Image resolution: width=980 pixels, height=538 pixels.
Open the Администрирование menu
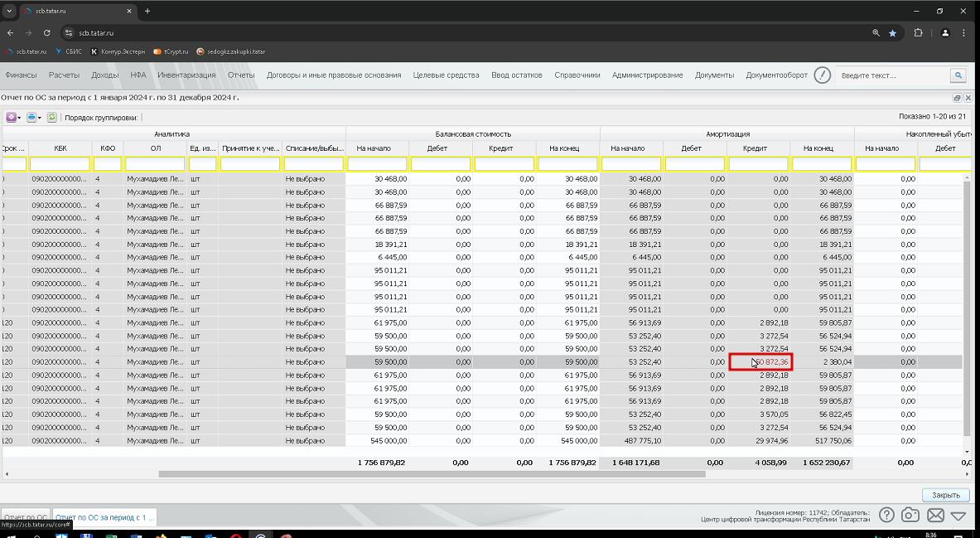648,75
